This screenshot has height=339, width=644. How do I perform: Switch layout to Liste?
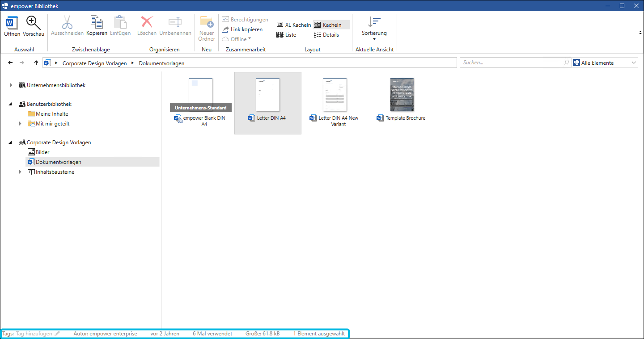pos(286,35)
